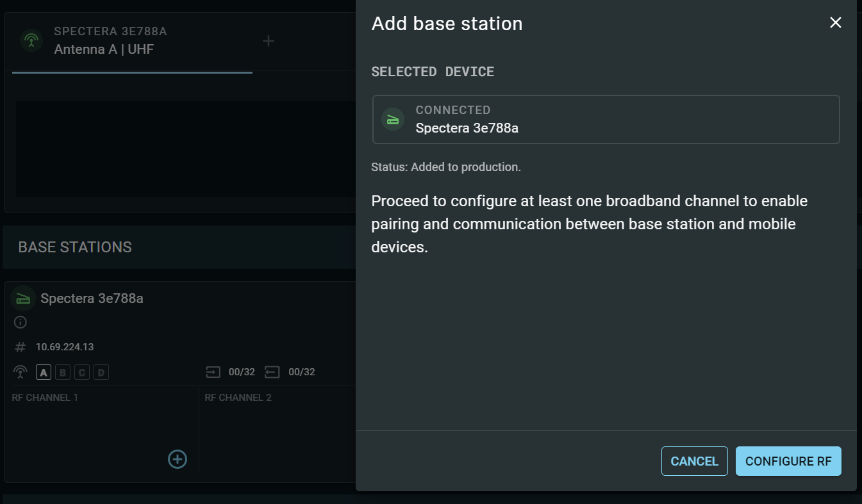
Task: Select antenna C toggle
Action: (82, 372)
